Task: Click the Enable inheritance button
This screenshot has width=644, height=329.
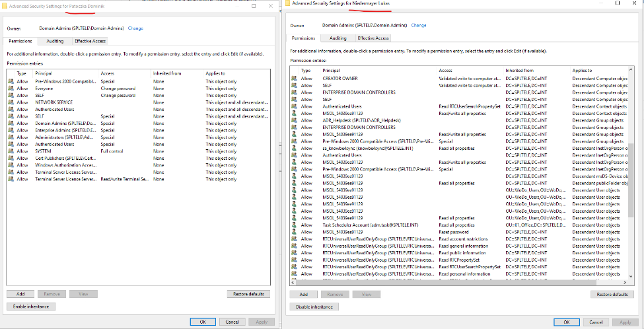Action: click(31, 307)
